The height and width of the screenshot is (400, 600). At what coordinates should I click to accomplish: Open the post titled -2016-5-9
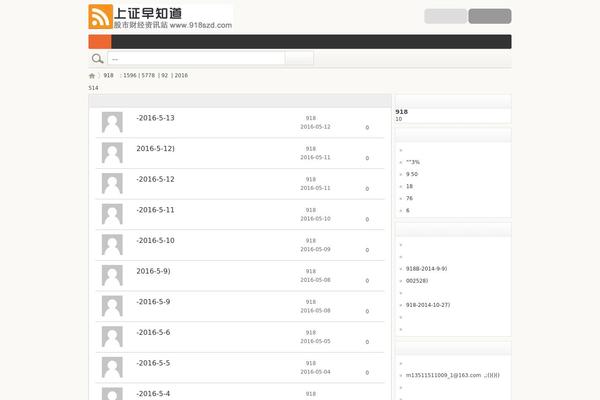pos(153,302)
